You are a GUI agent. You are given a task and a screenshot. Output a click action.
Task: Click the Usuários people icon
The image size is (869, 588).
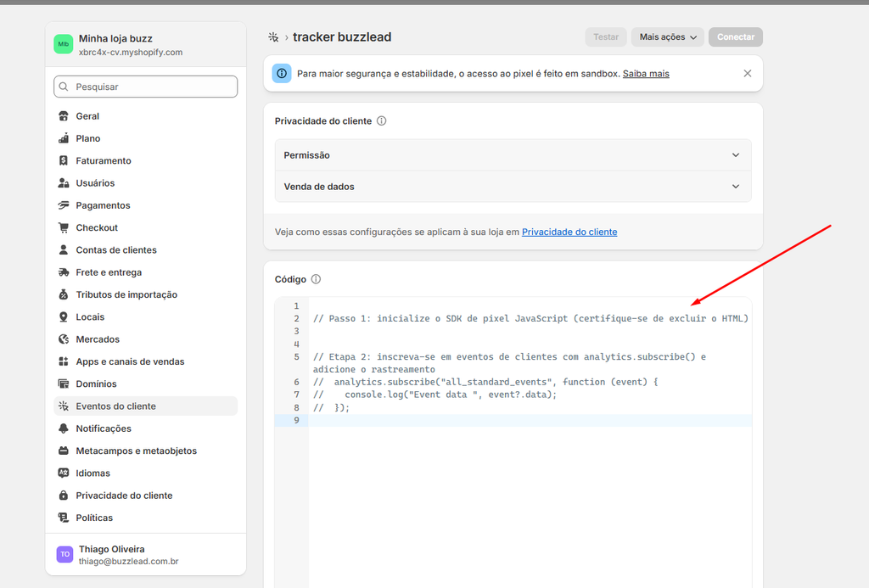click(64, 183)
